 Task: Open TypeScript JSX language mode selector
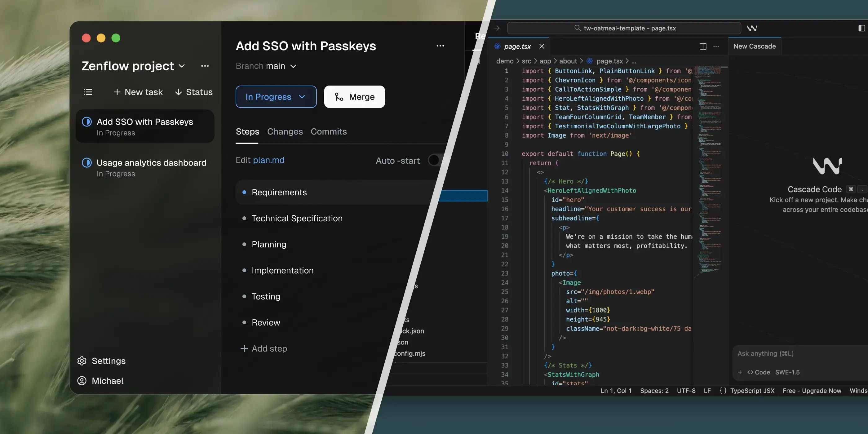point(752,391)
